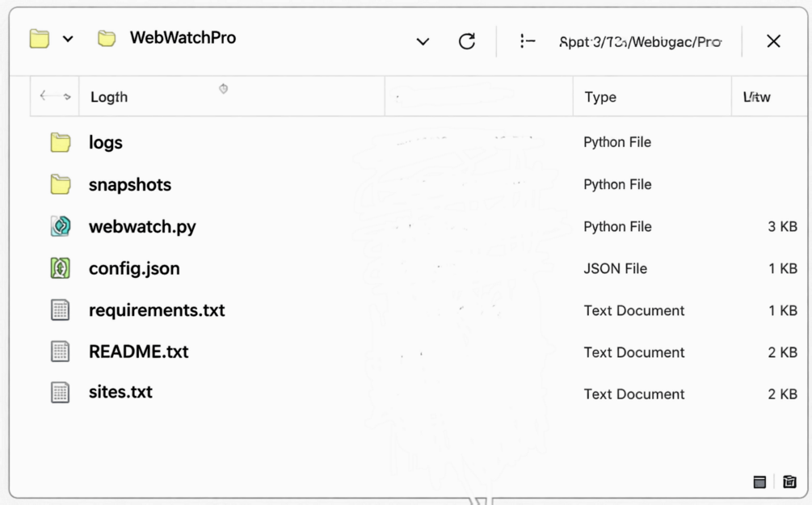The width and height of the screenshot is (812, 505).
Task: Click the logs folder icon
Action: coord(61,142)
